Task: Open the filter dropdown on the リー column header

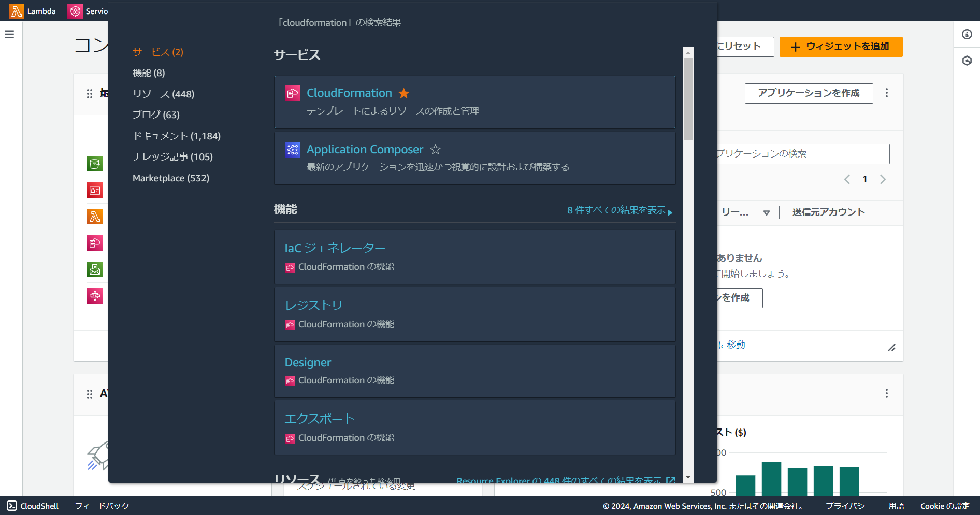Action: tap(767, 212)
